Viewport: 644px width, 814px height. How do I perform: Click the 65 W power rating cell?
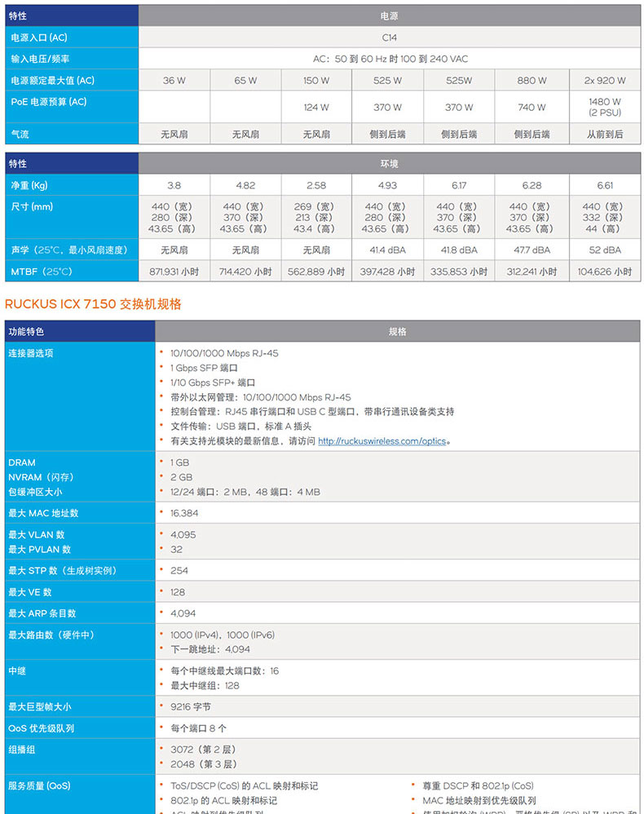click(x=245, y=81)
